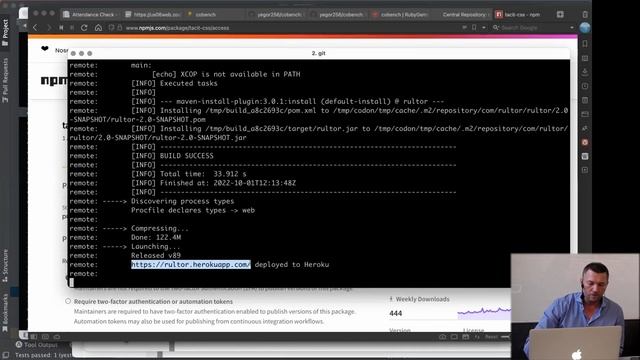
Task: Click 'Tests passed' status bar text
Action: coord(43,355)
